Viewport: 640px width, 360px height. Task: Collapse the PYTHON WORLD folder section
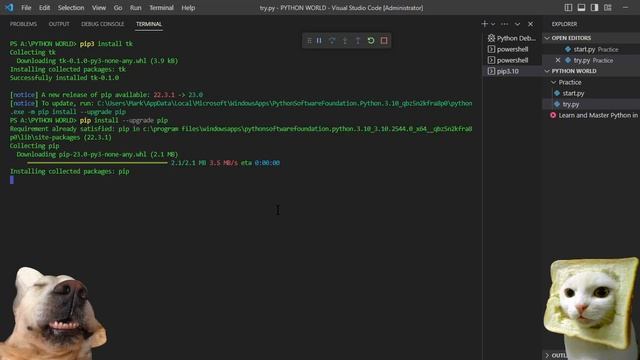(x=591, y=71)
